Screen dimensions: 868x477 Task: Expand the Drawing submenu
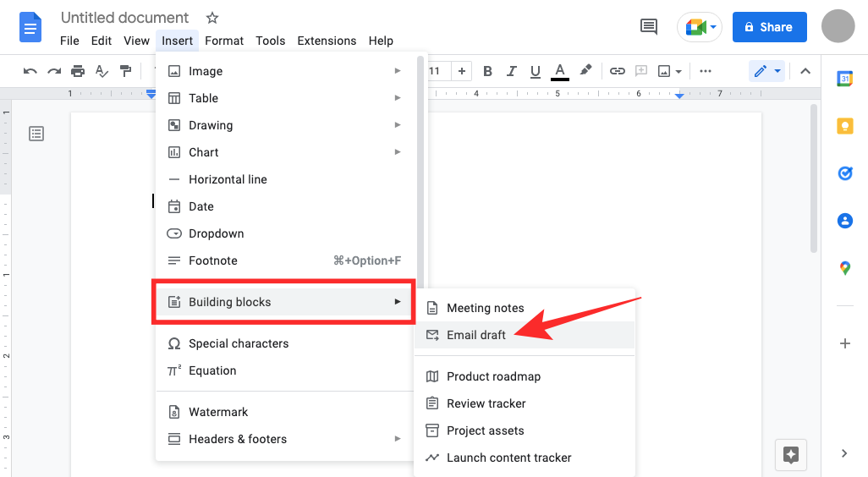284,125
